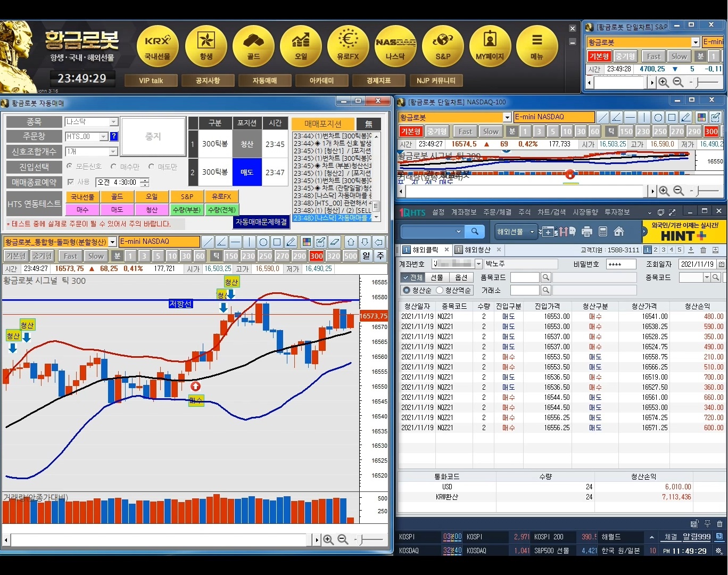Open the KRX 국내선물 gold button
728x575 pixels.
click(x=158, y=46)
